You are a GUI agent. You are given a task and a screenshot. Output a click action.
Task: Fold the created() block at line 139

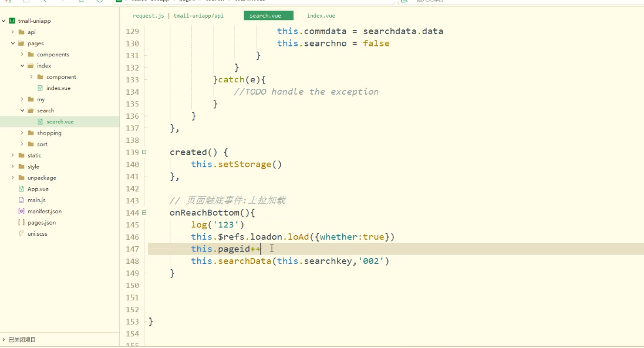click(144, 152)
